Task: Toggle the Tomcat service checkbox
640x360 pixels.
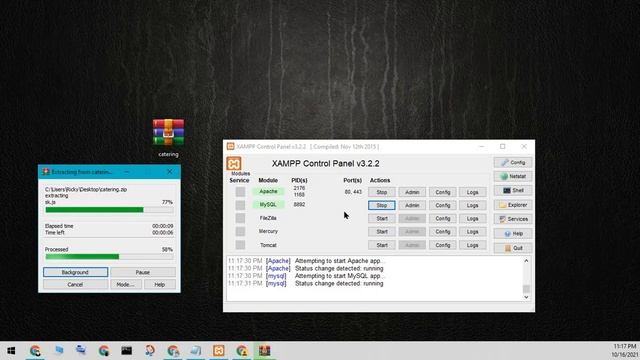Action: [x=240, y=245]
